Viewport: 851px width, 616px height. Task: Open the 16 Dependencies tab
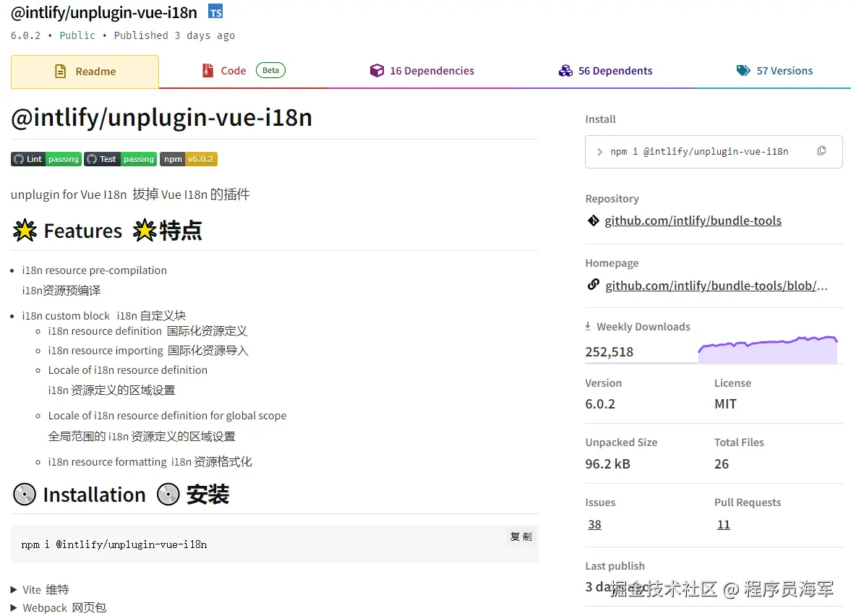pos(422,71)
